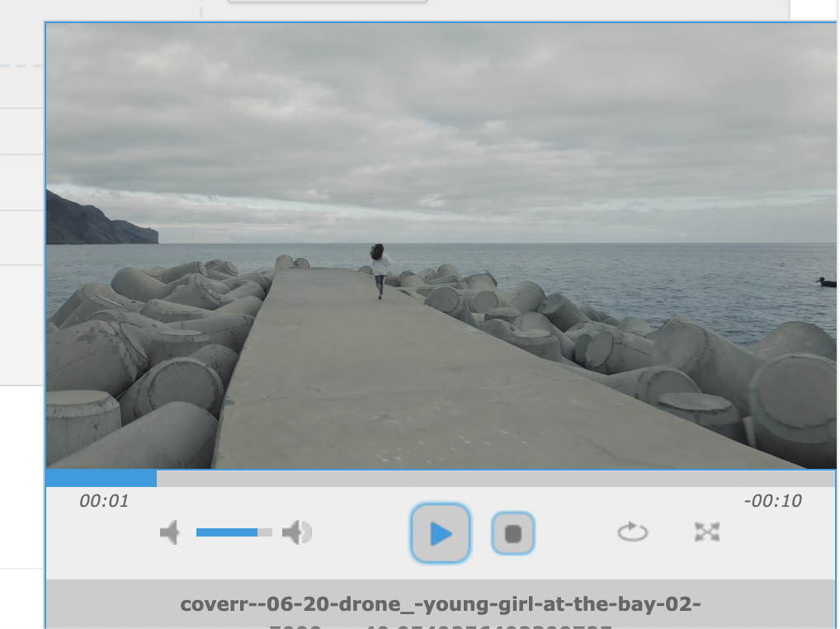Toggle the loop playback icon

tap(632, 532)
